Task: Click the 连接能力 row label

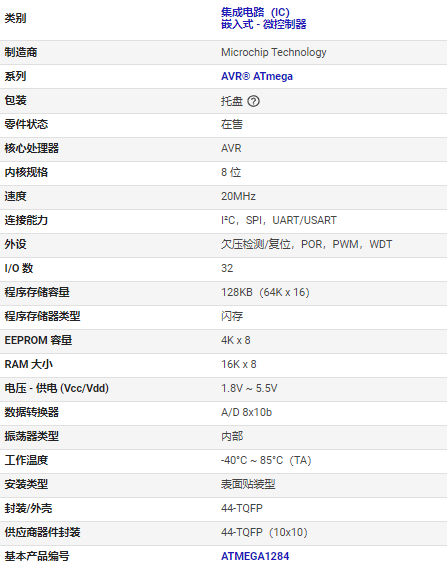Action: tap(26, 220)
